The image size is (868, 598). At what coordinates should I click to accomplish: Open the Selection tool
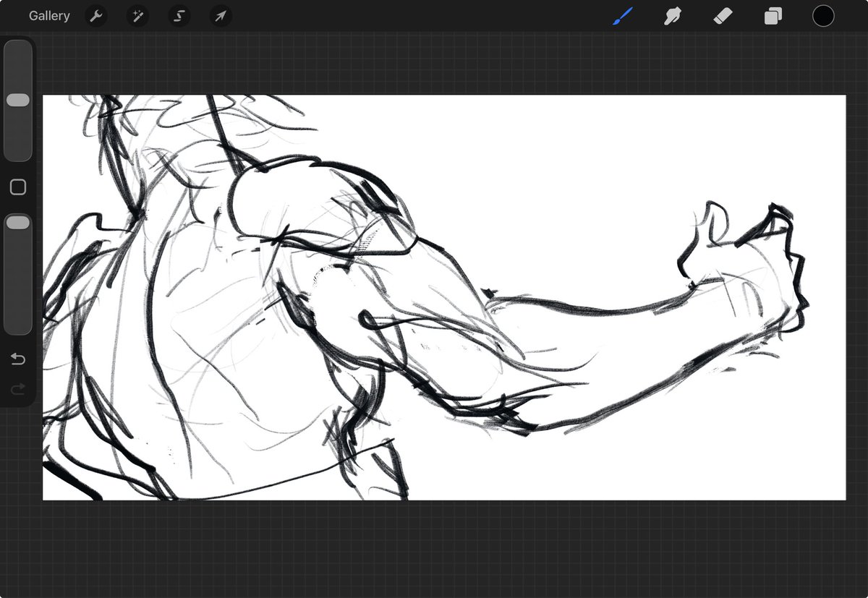point(179,16)
